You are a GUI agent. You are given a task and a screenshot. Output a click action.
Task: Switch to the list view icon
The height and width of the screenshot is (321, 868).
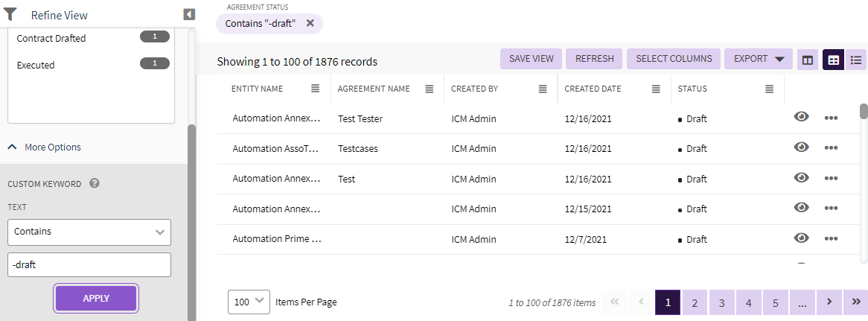click(x=856, y=60)
